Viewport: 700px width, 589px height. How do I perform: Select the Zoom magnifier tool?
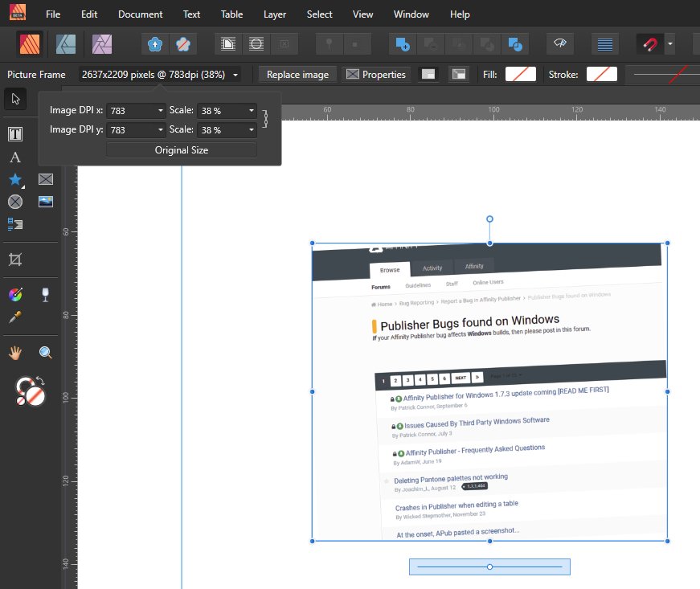(45, 353)
